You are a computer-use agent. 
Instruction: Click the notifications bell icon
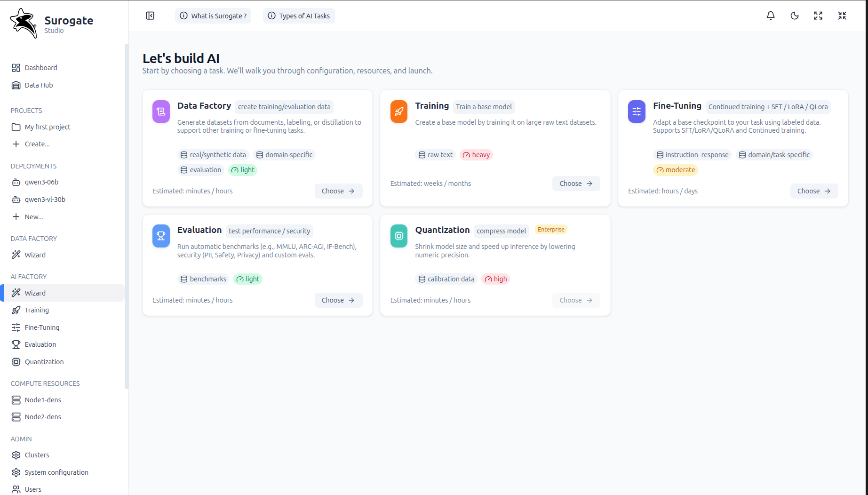click(x=771, y=16)
